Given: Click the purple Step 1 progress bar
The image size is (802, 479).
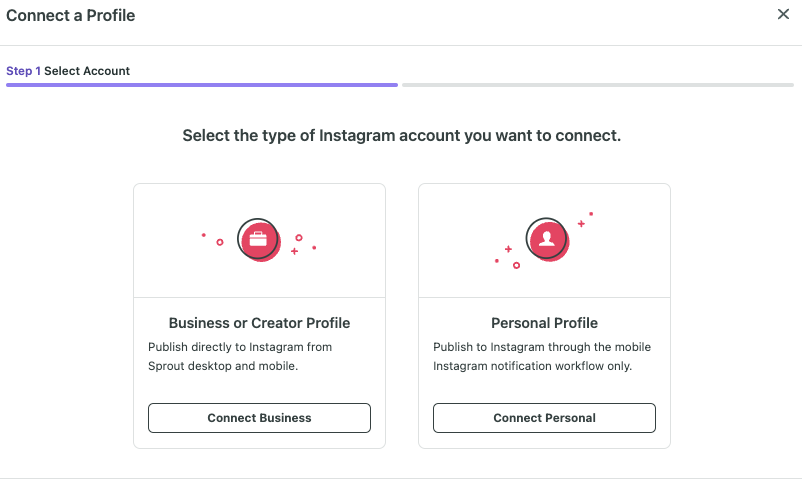Looking at the screenshot, I should pos(202,85).
